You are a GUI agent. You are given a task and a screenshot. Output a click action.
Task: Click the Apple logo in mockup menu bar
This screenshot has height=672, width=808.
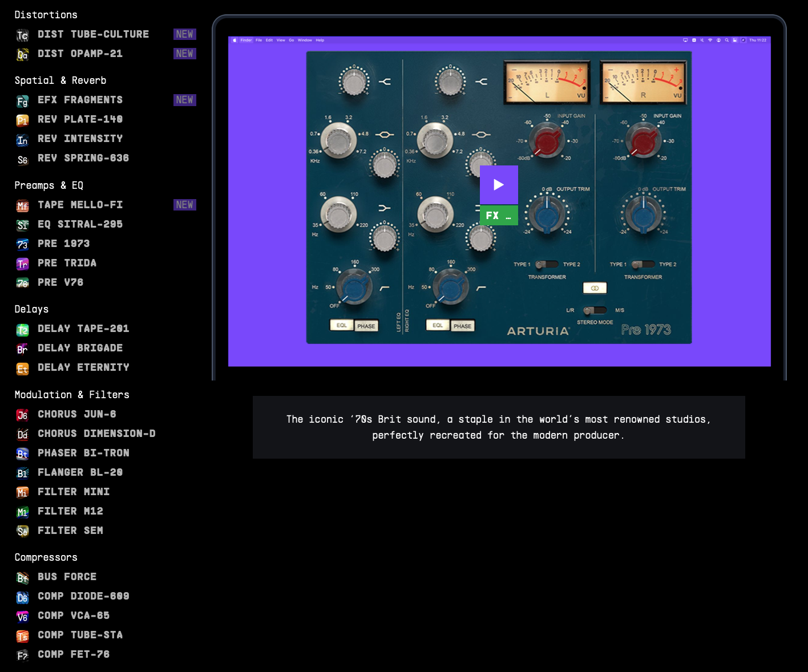coord(234,40)
